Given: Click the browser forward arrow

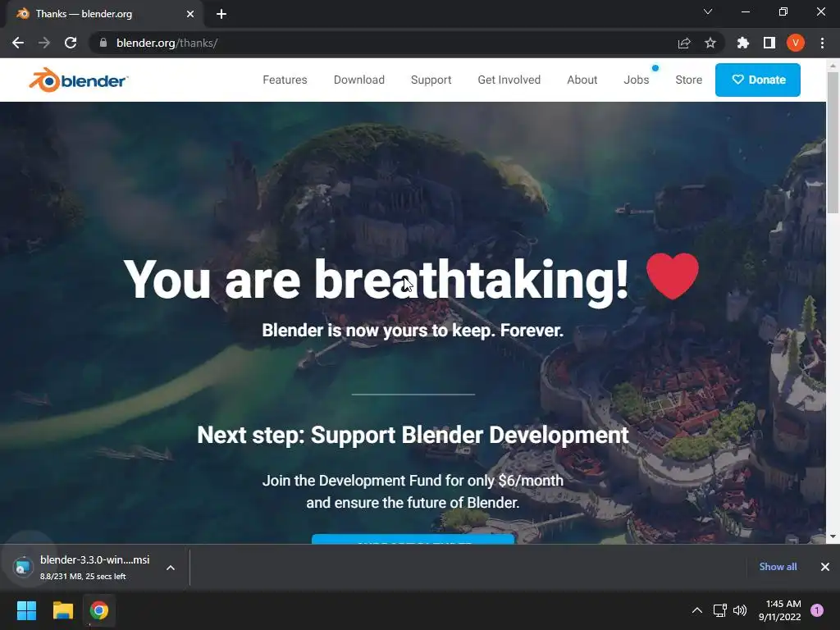Looking at the screenshot, I should coord(44,43).
